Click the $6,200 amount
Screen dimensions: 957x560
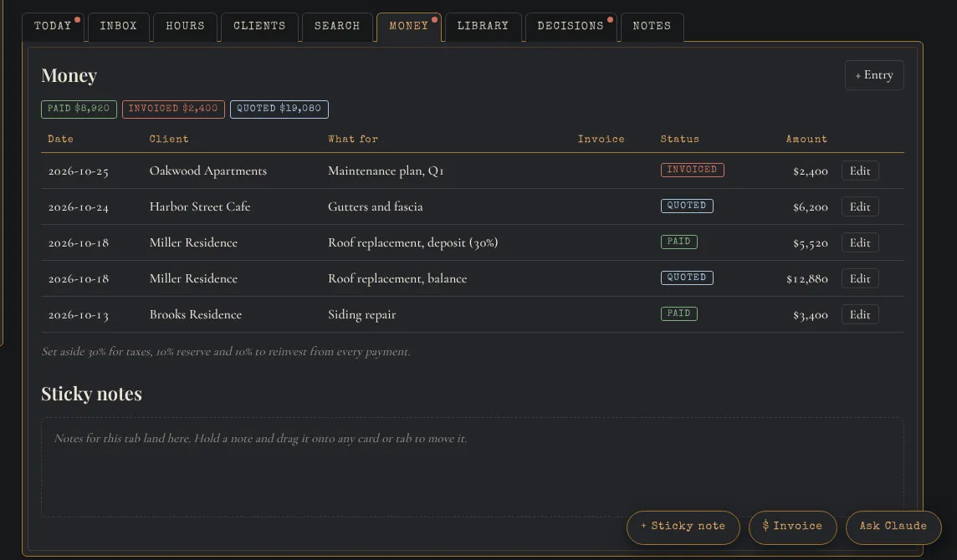pos(811,207)
